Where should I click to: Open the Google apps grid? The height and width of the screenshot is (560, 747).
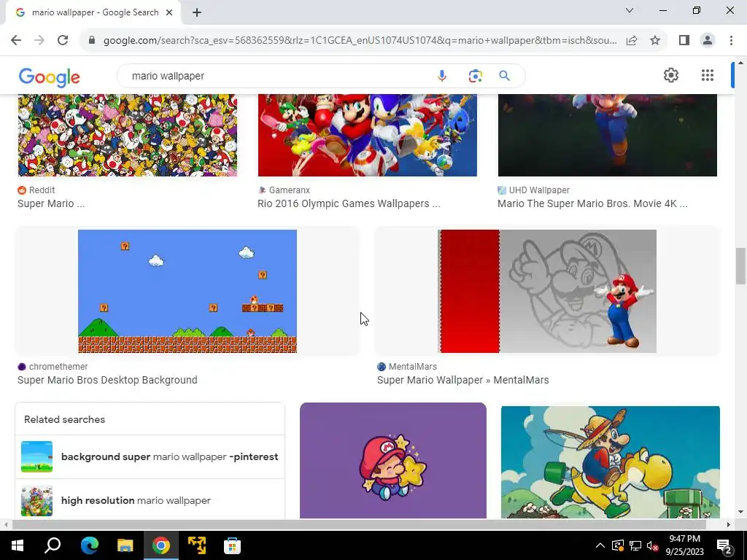point(708,75)
